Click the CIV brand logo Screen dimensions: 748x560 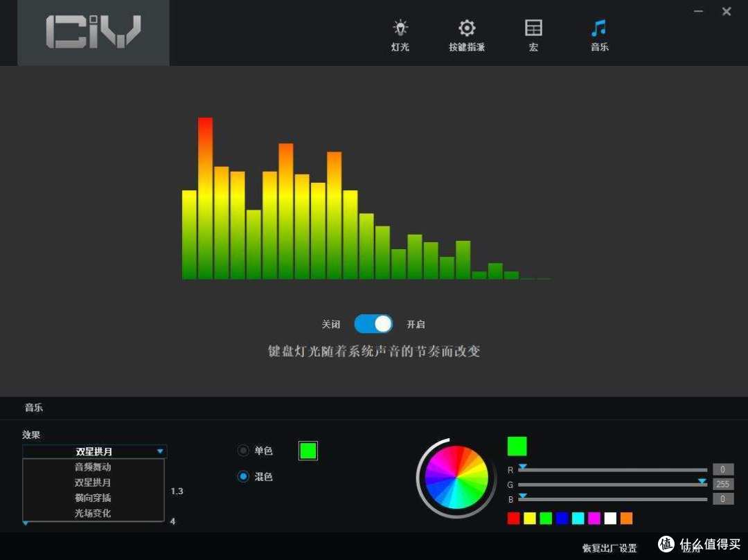(x=93, y=31)
